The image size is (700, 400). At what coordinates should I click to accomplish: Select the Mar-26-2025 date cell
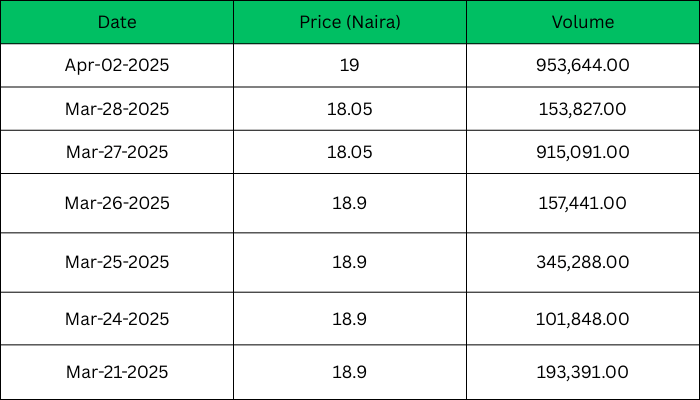click(x=118, y=203)
